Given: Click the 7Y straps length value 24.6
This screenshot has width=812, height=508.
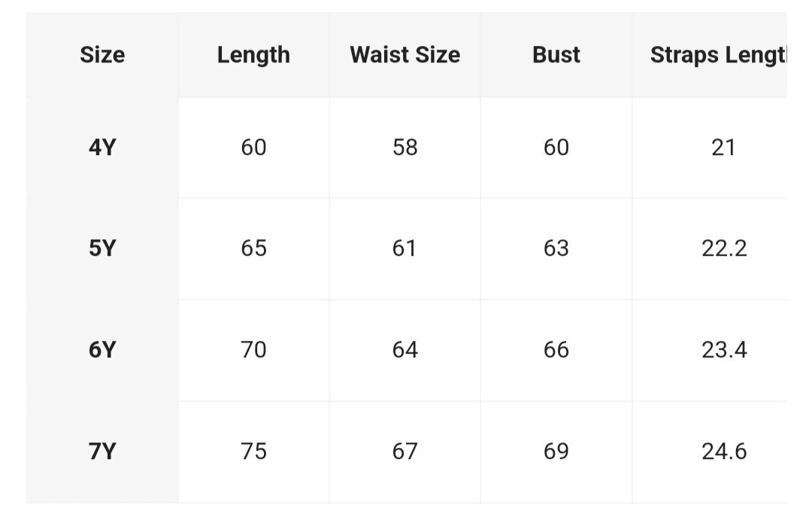Looking at the screenshot, I should pos(724,452).
